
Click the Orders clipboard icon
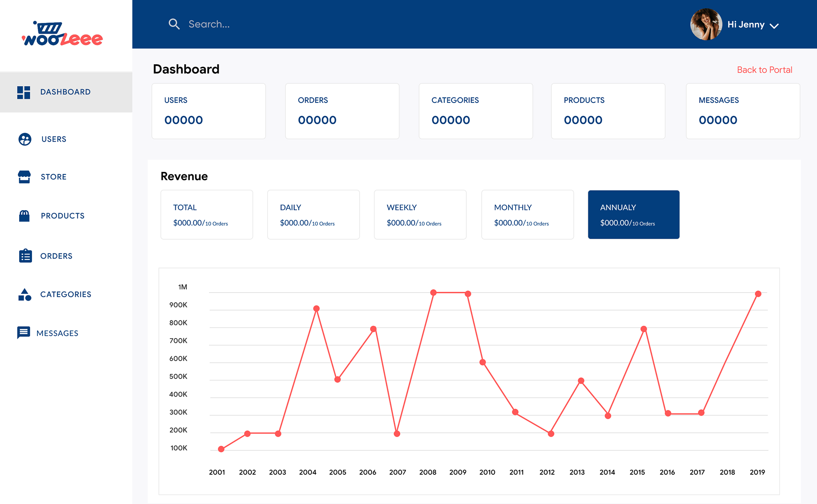point(25,256)
